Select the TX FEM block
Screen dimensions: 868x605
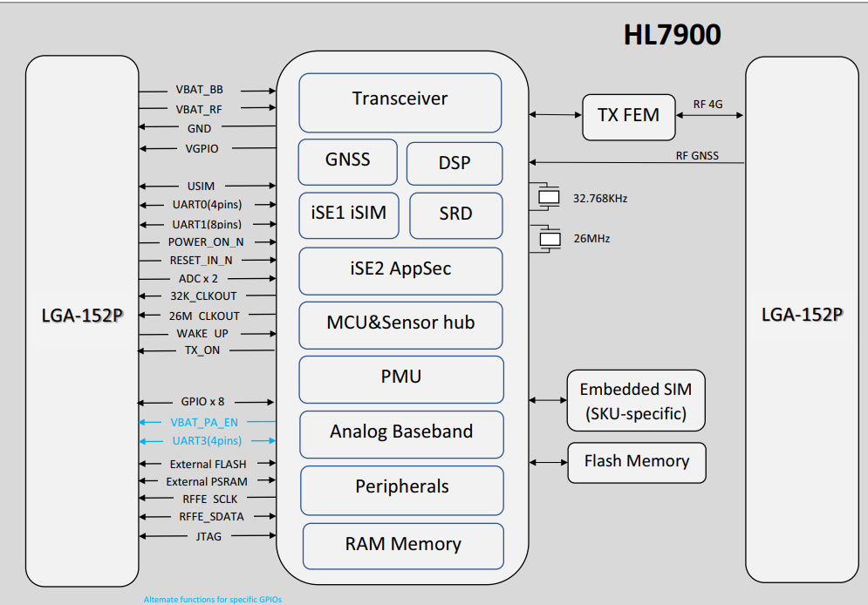pos(629,117)
